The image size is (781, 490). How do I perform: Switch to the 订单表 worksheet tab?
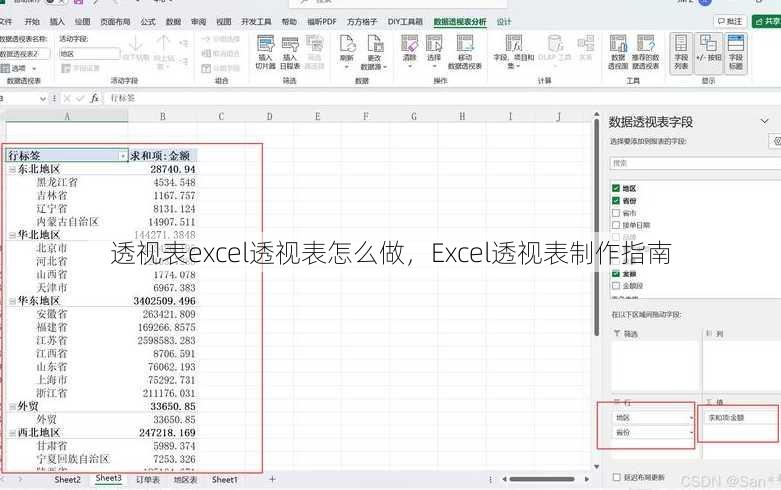[148, 480]
